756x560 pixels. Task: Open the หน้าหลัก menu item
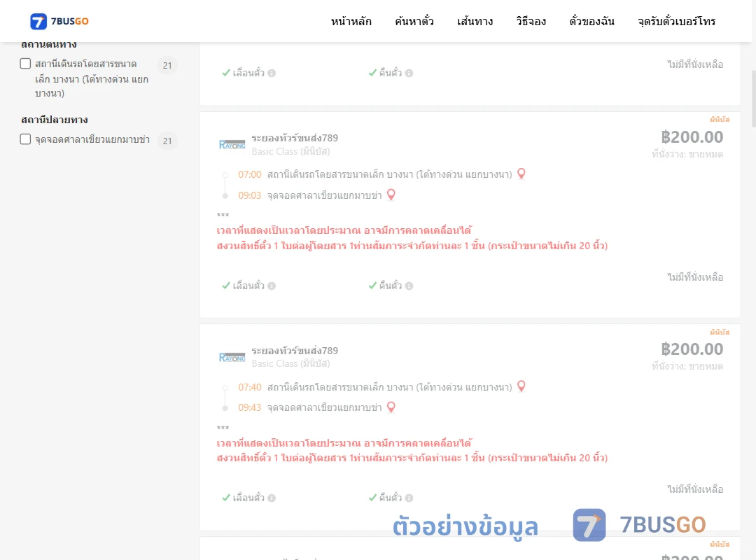pos(351,21)
